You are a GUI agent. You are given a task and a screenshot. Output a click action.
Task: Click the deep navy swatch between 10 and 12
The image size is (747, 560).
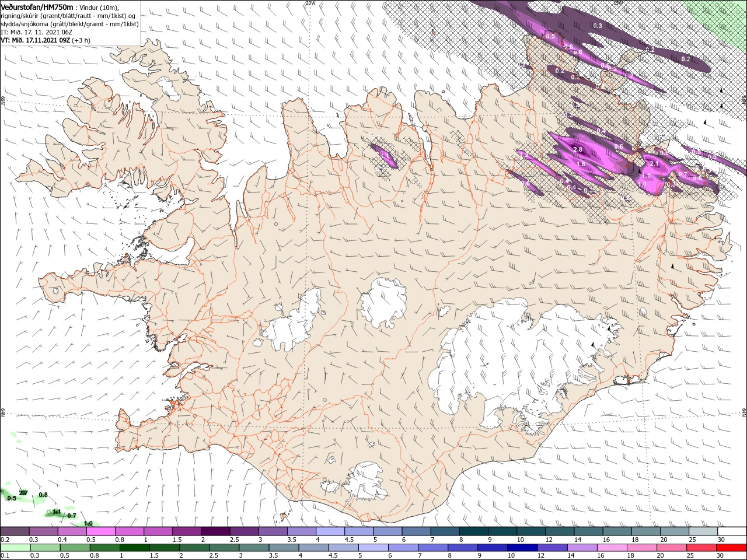coord(522,548)
